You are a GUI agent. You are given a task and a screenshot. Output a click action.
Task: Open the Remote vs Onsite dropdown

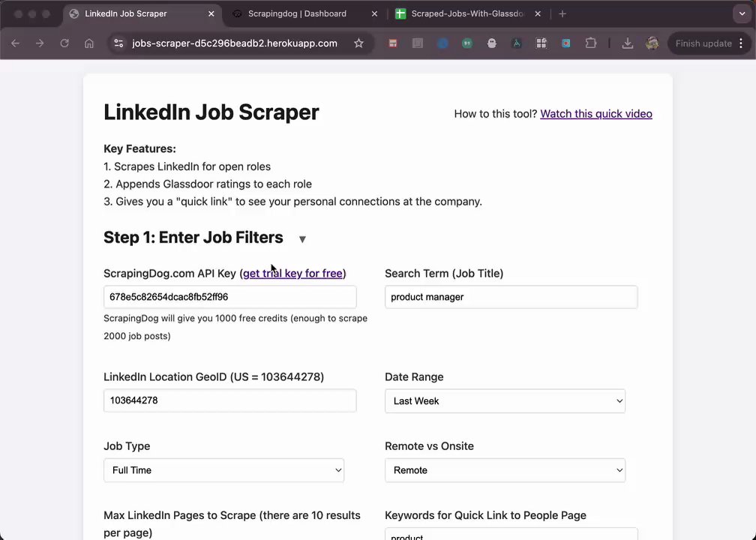[505, 470]
